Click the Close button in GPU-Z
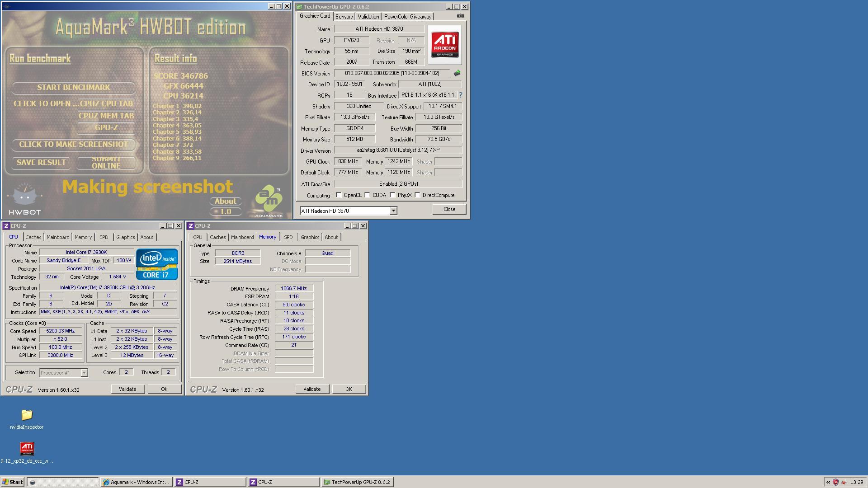Image resolution: width=868 pixels, height=488 pixels. tap(449, 209)
